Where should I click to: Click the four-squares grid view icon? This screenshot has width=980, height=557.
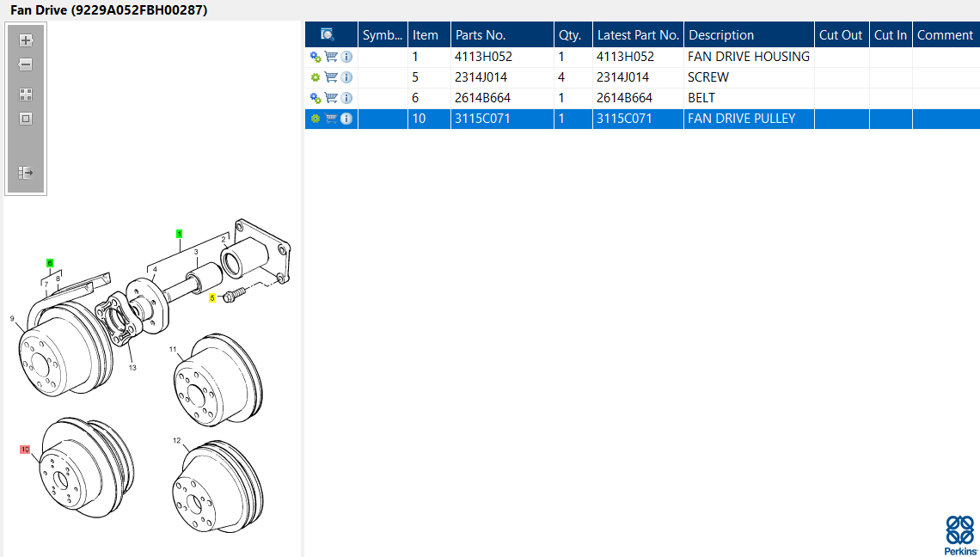tap(26, 95)
